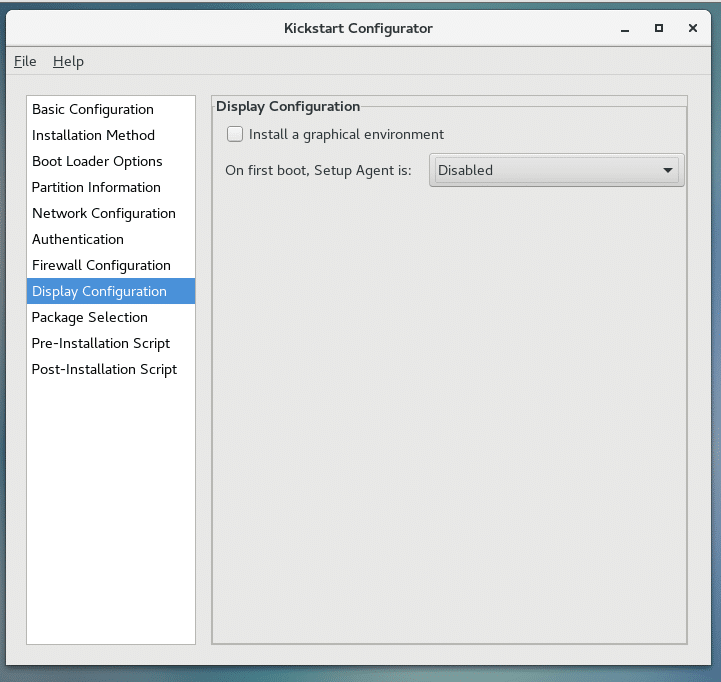This screenshot has height=682, width=721.
Task: Open the Pre-Installation Script section
Action: pyautogui.click(x=101, y=343)
